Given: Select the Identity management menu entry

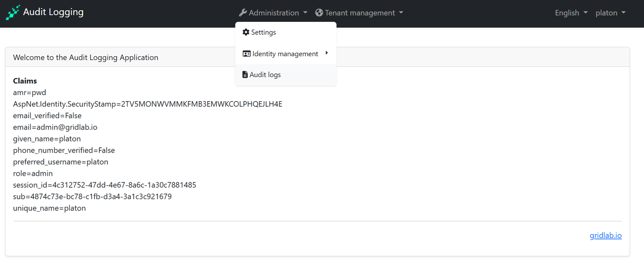Looking at the screenshot, I should pos(285,54).
